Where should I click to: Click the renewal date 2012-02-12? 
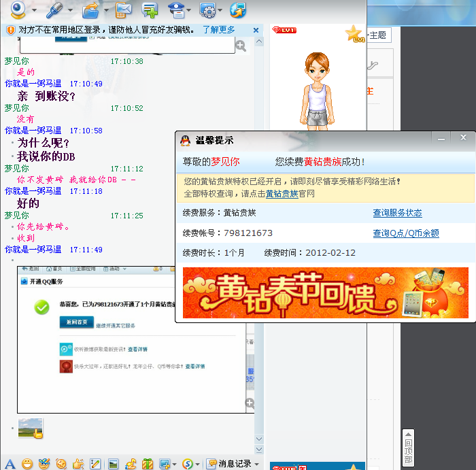click(x=330, y=253)
